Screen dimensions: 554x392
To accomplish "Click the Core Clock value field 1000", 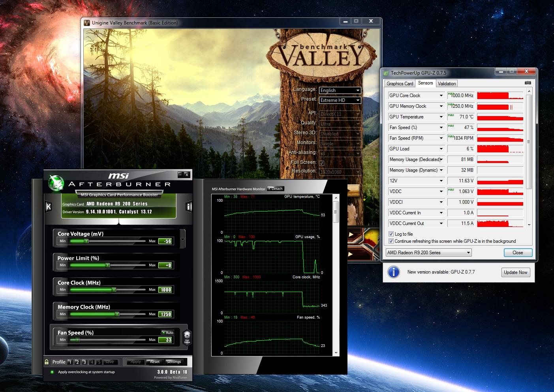I will pos(165,290).
